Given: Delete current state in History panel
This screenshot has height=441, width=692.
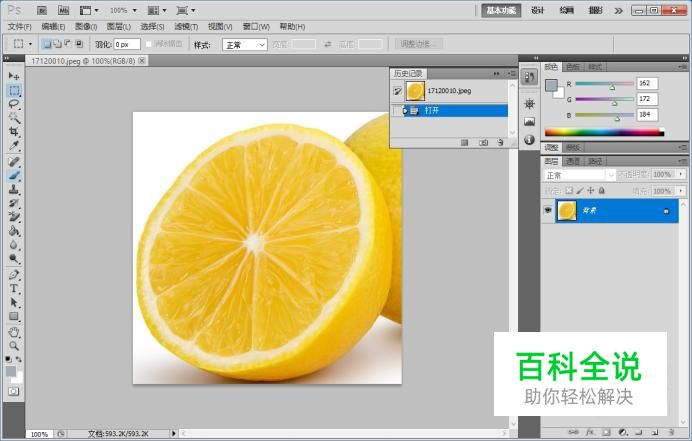Looking at the screenshot, I should click(500, 143).
